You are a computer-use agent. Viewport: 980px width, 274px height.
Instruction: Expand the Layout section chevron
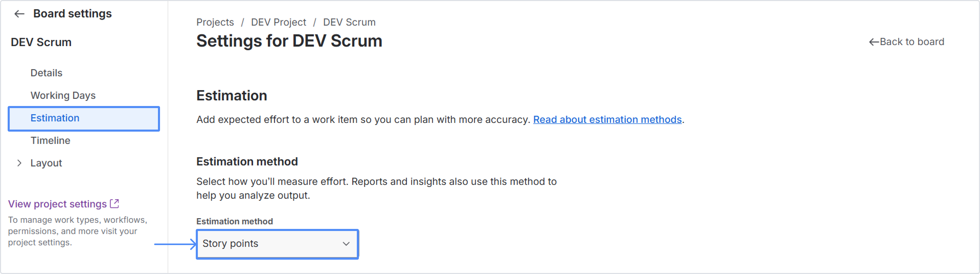coord(19,163)
